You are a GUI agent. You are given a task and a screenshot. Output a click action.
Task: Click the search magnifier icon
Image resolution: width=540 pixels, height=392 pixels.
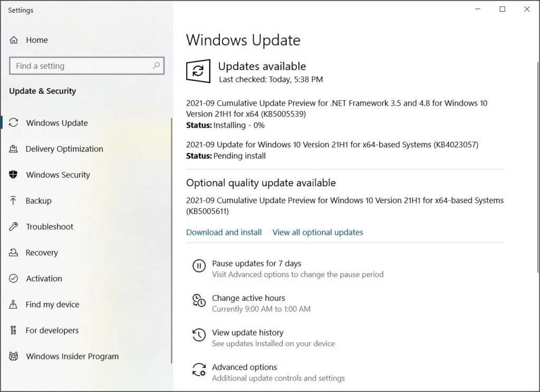[156, 65]
